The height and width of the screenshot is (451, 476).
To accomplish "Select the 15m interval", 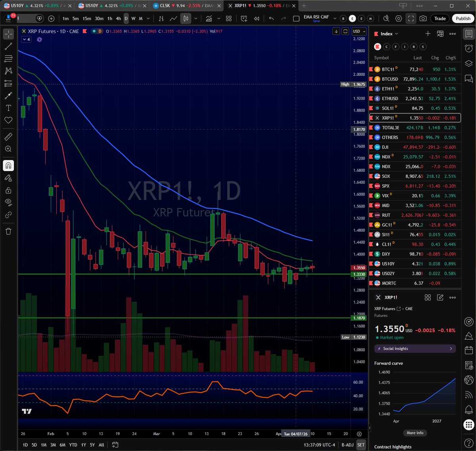I will 87,19.
